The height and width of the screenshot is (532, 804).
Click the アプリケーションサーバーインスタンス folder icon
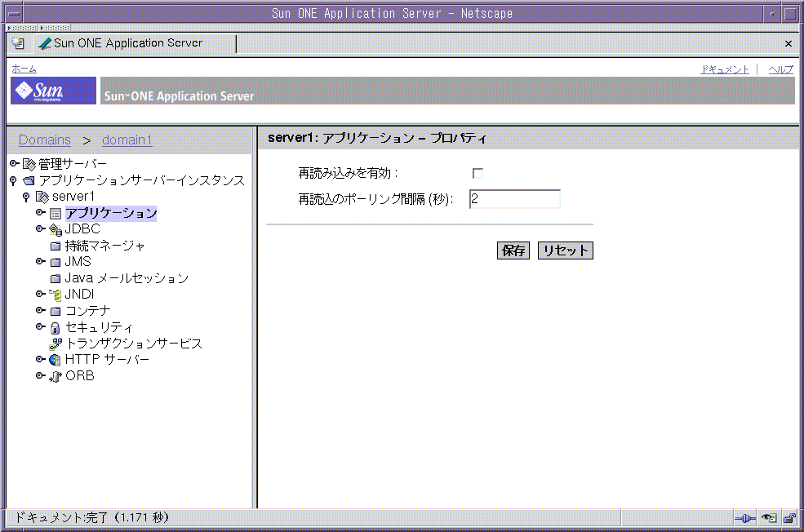coord(29,181)
